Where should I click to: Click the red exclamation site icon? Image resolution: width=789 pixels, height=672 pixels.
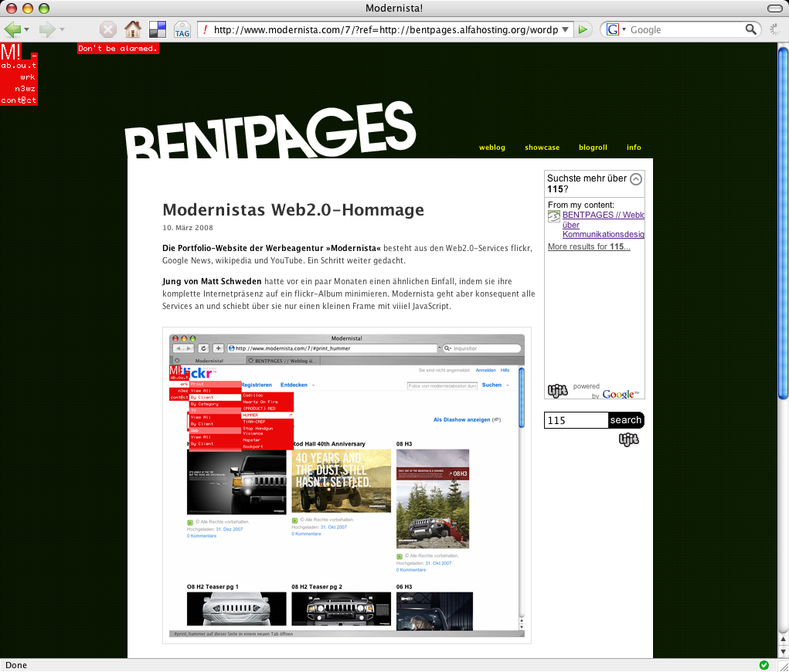[205, 29]
